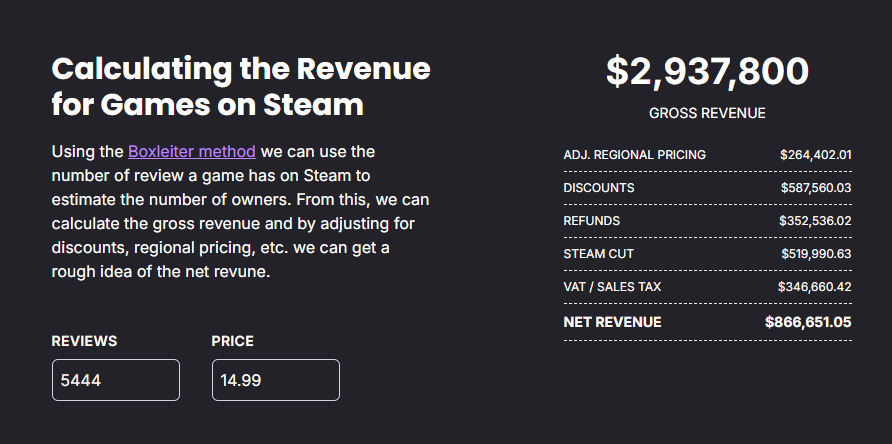892x444 pixels.
Task: Click the REVIEWS label above the input
Action: pos(84,341)
